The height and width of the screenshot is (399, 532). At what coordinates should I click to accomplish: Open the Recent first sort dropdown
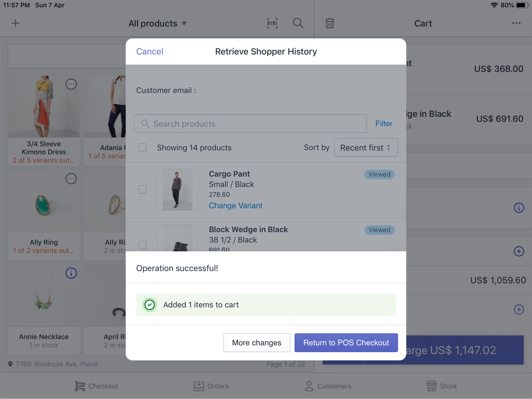(365, 148)
